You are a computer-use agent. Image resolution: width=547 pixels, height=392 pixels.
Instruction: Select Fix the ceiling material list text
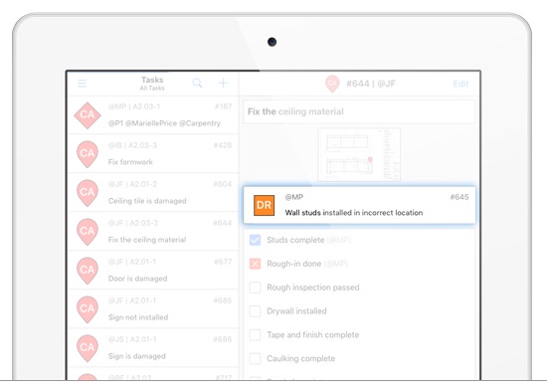point(147,240)
